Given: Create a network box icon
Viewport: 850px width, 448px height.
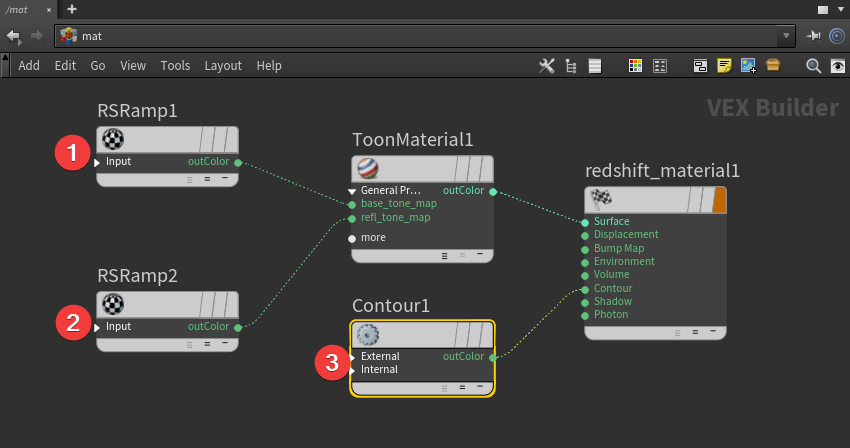Looking at the screenshot, I should [700, 66].
